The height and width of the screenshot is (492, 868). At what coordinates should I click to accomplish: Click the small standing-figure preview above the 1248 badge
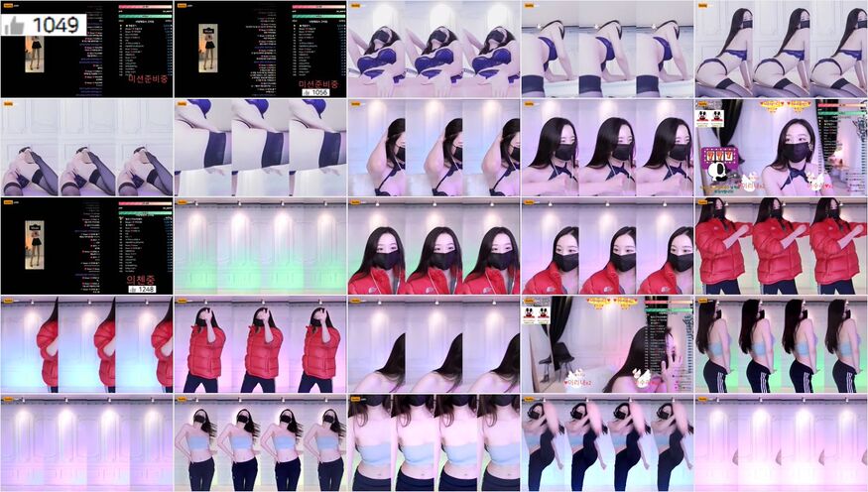(35, 245)
